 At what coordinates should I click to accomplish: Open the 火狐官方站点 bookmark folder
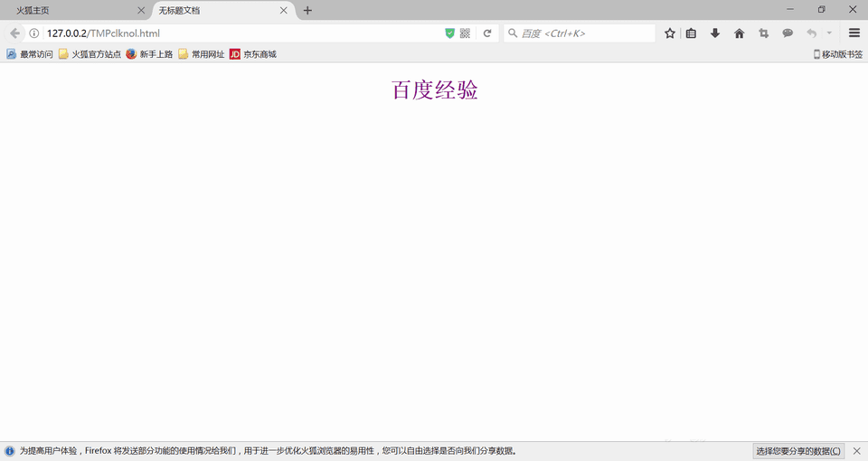[90, 54]
